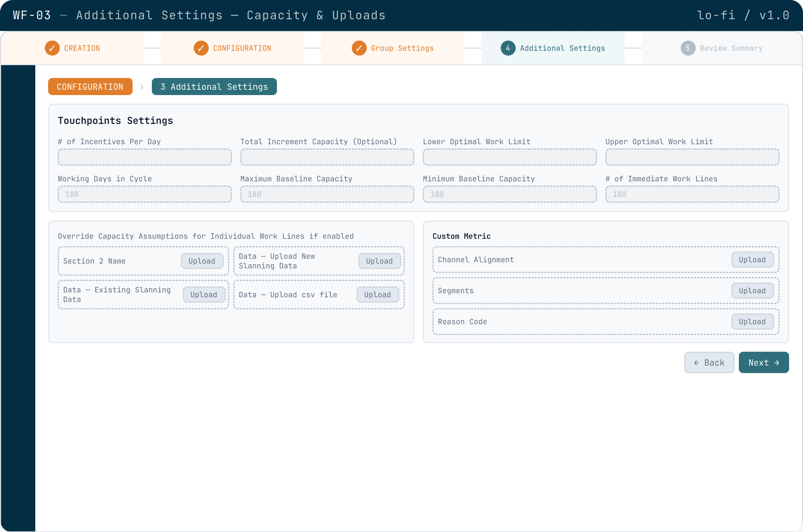
Task: Switch to the Group Settings step
Action: [393, 48]
